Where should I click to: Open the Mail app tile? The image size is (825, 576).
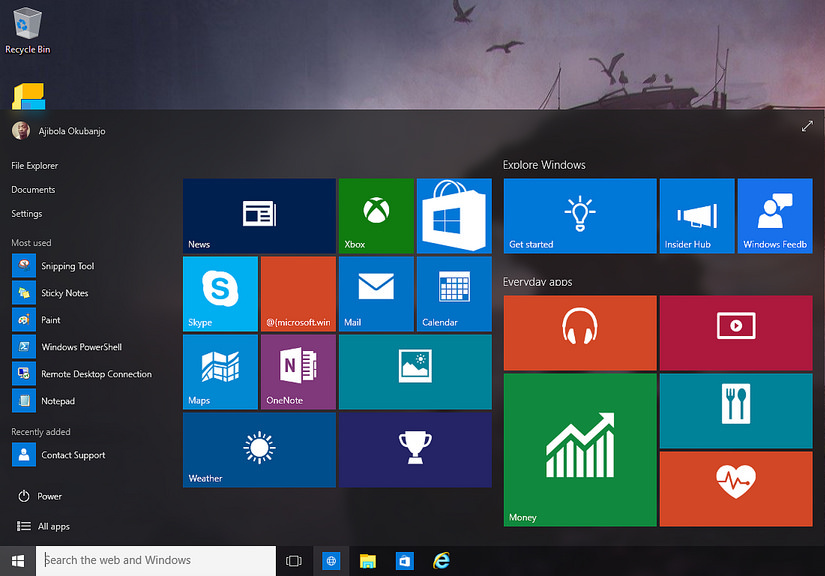(x=375, y=293)
